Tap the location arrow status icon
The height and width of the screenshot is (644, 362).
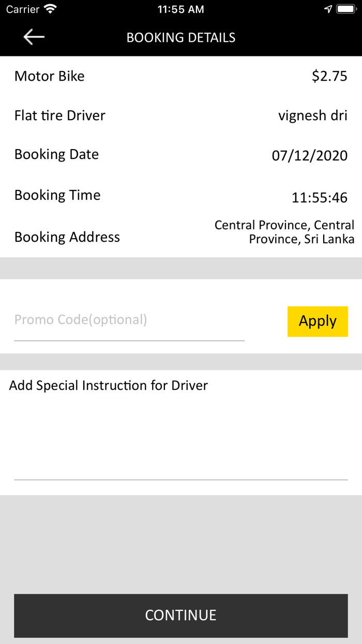[x=327, y=9]
